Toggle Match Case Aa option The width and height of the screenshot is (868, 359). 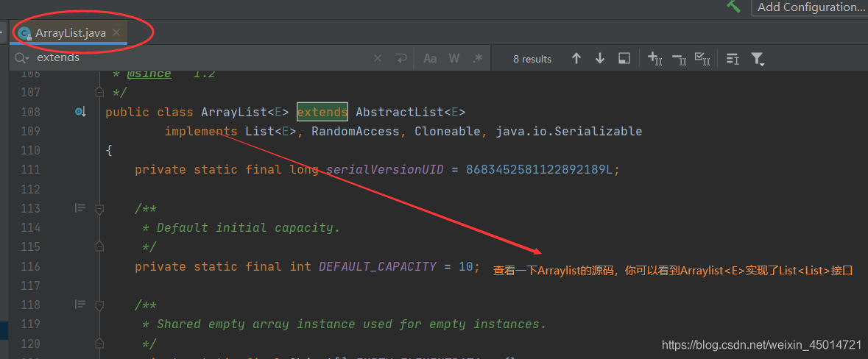click(430, 59)
